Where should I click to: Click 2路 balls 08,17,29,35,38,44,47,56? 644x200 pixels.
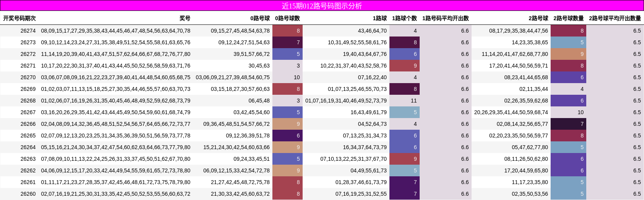point(518,31)
